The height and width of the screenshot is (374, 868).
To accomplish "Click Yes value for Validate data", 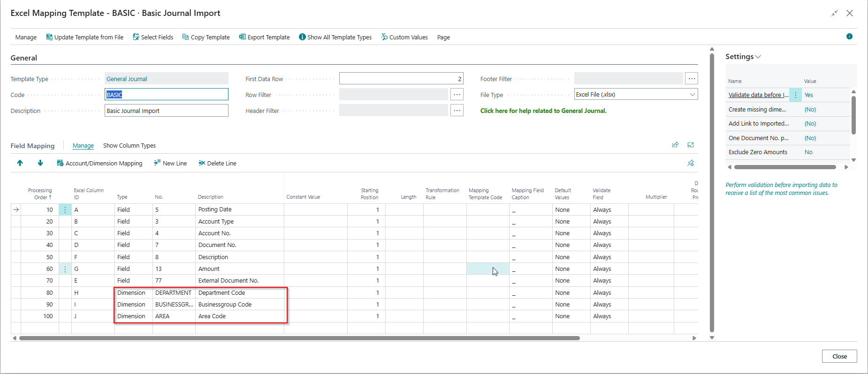I will pos(809,95).
